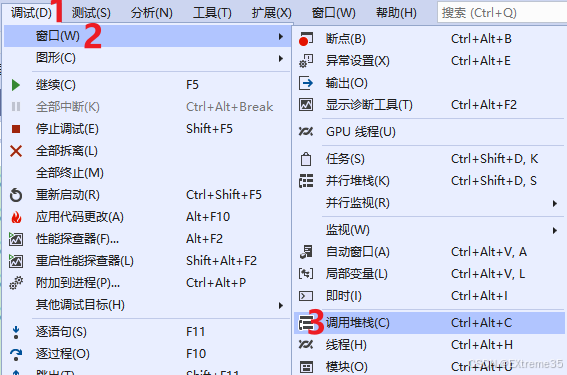Click the Step Over curved arrow icon
This screenshot has height=375, width=567.
point(16,354)
